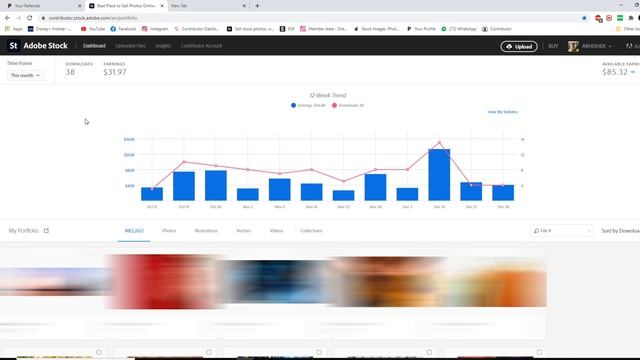The image size is (640, 360).
Task: Select the Collections portfolio tab
Action: pyautogui.click(x=311, y=231)
